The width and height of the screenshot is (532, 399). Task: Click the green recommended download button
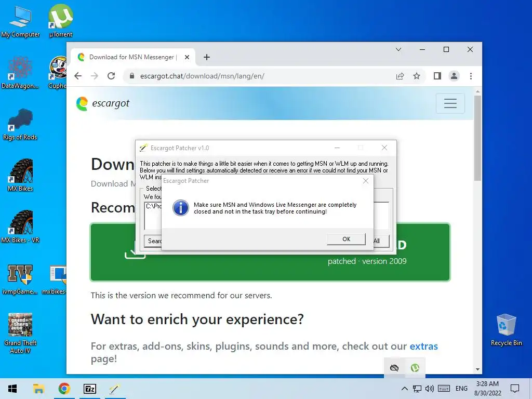coord(270,252)
